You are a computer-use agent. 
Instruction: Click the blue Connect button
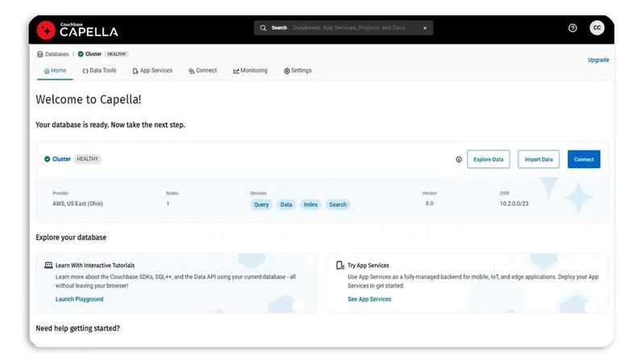(584, 159)
